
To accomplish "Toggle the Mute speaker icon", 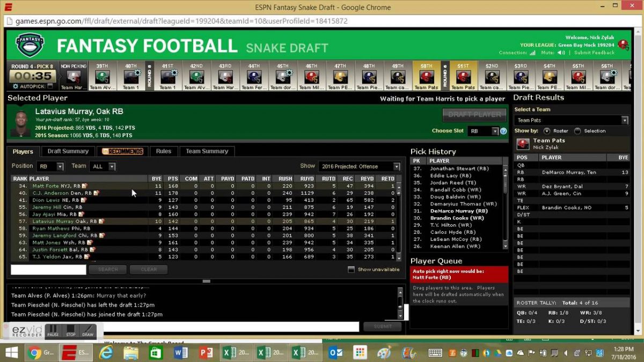I will click(x=561, y=53).
